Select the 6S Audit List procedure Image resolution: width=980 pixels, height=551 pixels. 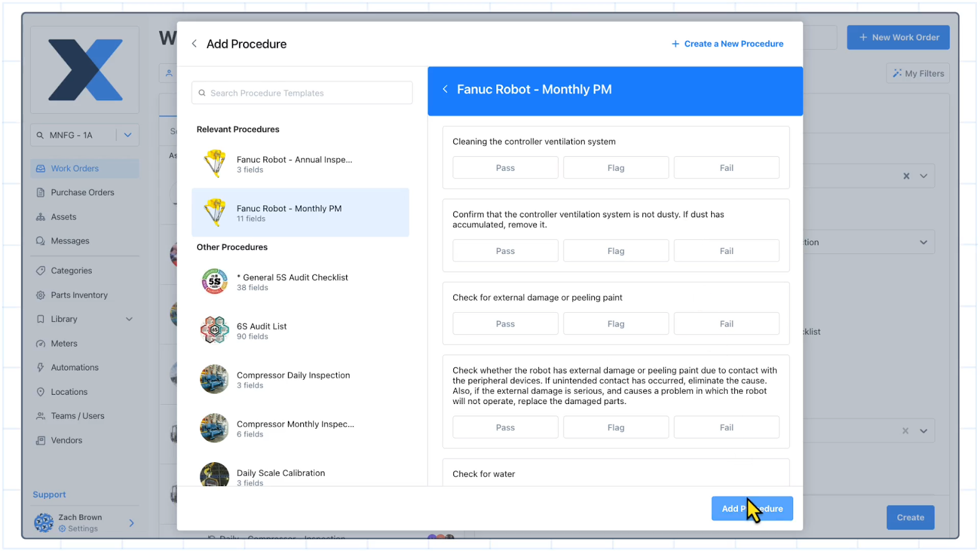[300, 331]
